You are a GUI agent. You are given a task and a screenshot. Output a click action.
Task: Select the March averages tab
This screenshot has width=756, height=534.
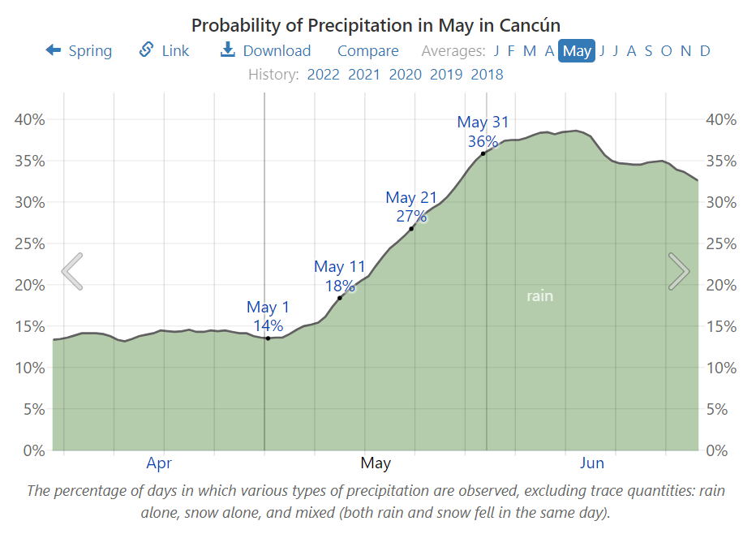coord(529,50)
